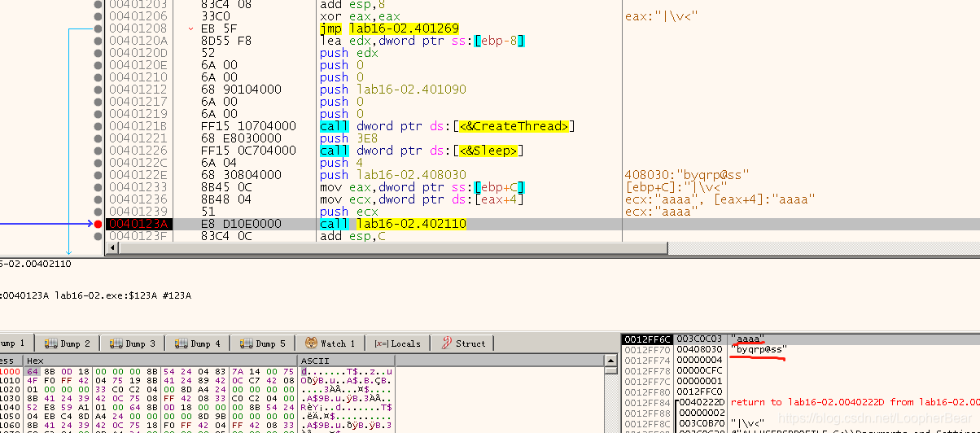Toggle breakpoint bullet at address 00401226
The height and width of the screenshot is (433, 980).
click(x=98, y=151)
